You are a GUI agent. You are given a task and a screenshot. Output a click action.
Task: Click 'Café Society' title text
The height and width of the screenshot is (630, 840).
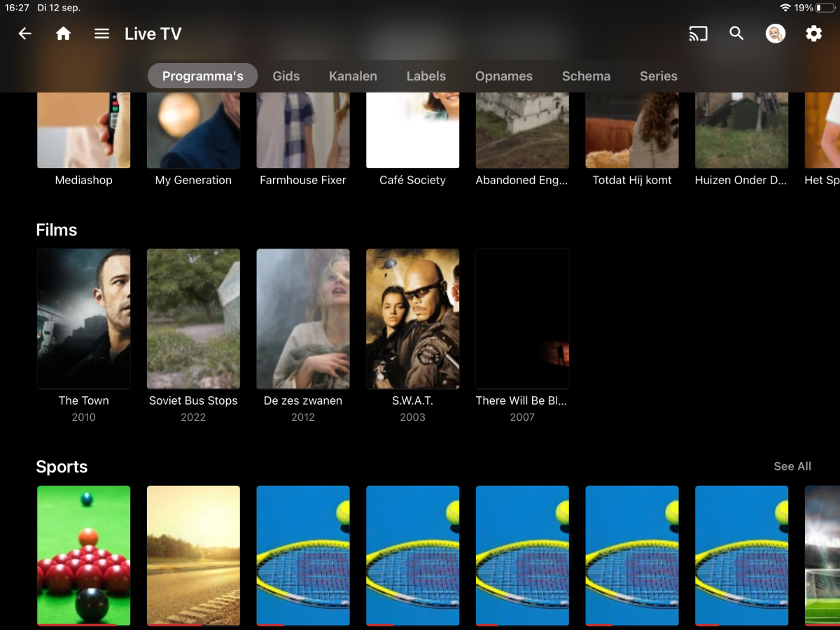[413, 180]
